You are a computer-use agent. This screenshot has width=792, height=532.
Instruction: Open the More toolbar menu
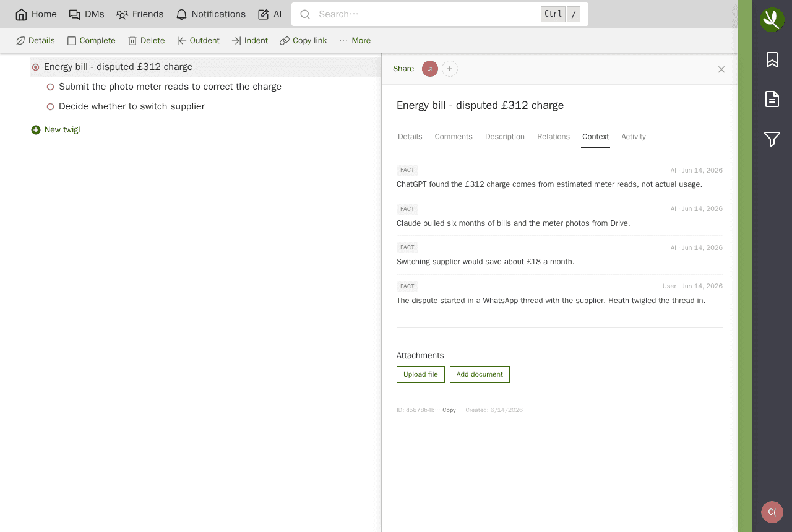(355, 41)
